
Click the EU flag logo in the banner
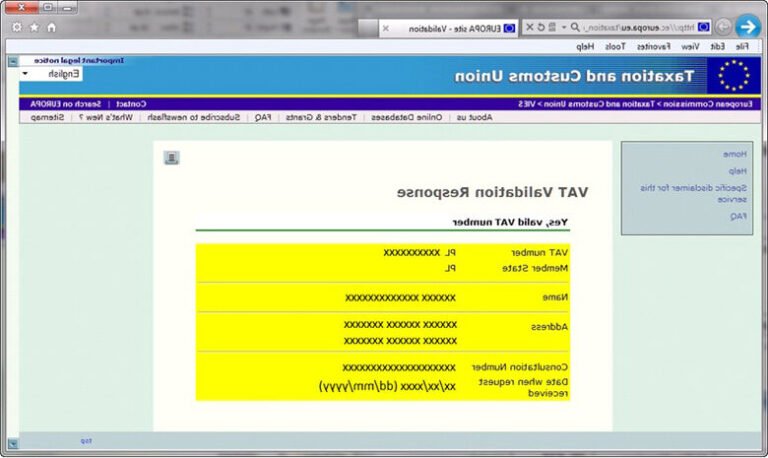click(733, 75)
